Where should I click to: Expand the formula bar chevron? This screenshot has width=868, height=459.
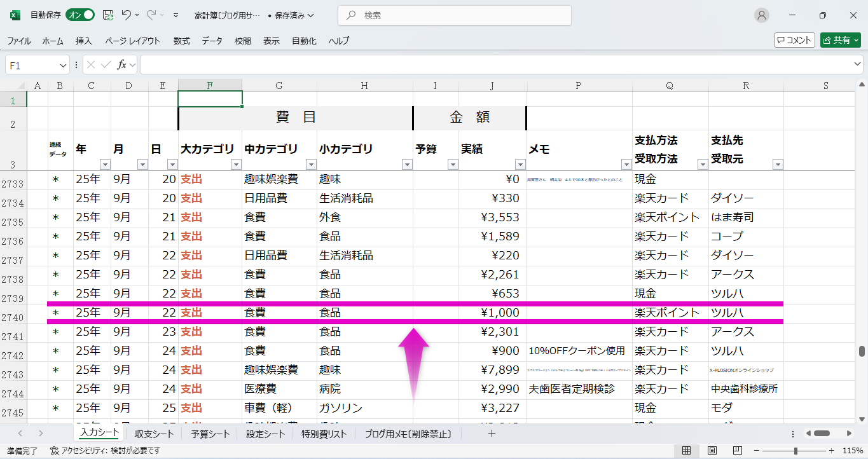tap(858, 65)
